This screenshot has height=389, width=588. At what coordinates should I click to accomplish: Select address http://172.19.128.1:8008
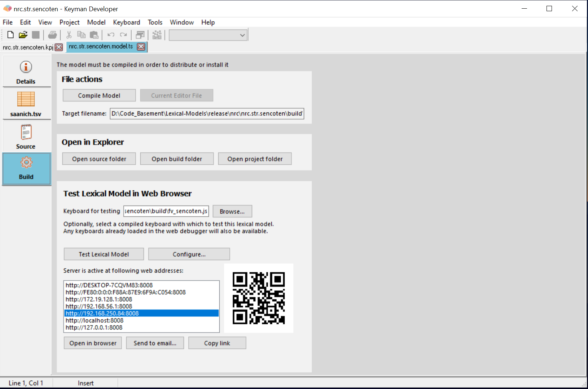pos(141,299)
